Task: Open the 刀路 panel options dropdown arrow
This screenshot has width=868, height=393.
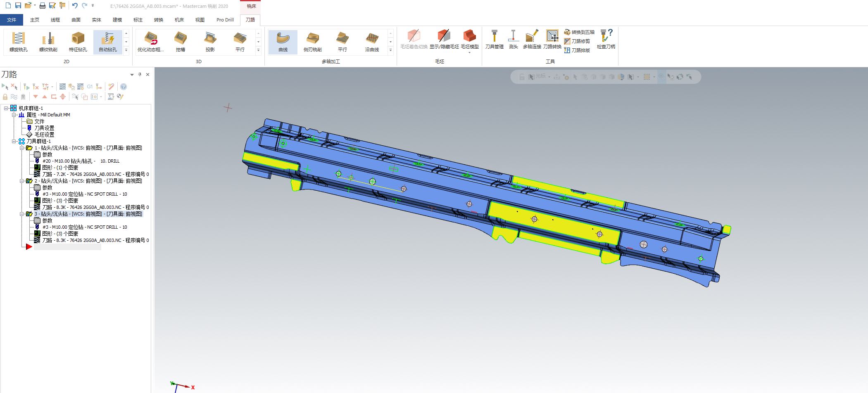Action: pos(132,75)
